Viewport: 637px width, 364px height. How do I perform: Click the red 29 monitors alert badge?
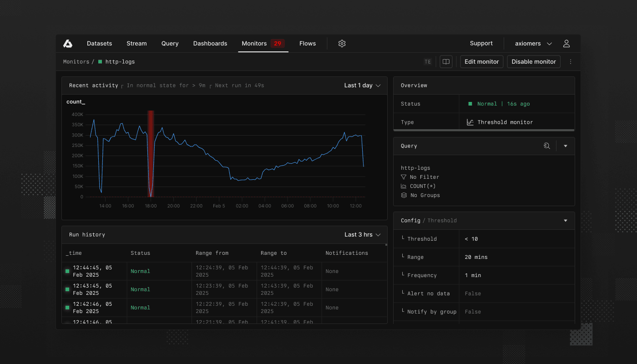(x=278, y=44)
